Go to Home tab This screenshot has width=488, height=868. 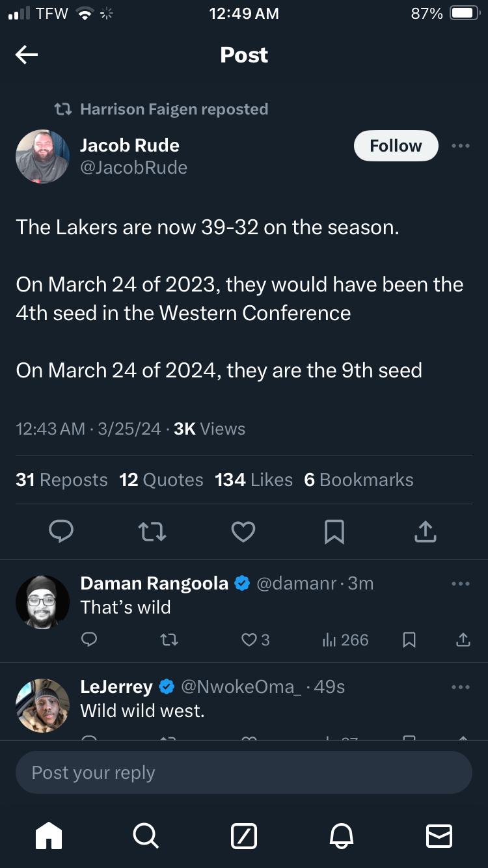point(49,835)
